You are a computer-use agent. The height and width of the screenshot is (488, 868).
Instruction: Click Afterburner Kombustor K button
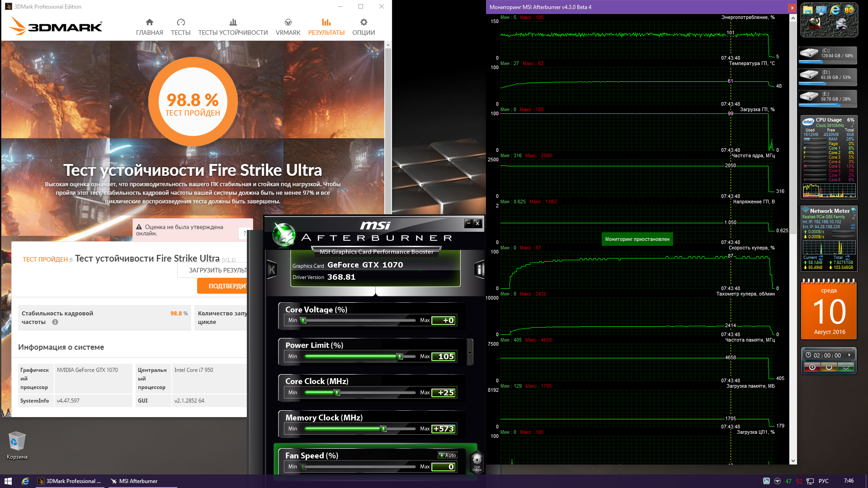(272, 270)
